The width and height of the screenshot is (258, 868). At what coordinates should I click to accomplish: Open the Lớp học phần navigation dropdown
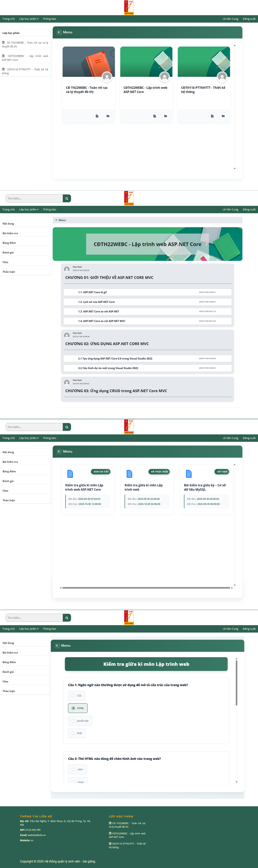(x=29, y=19)
